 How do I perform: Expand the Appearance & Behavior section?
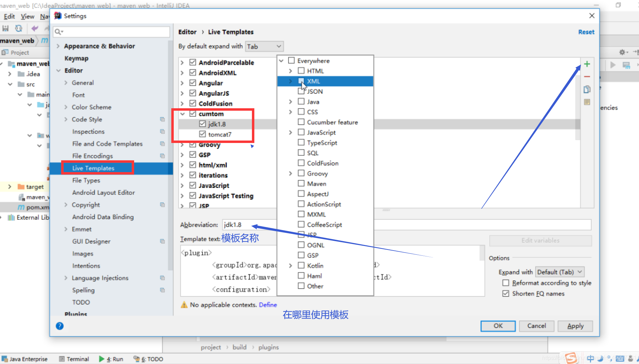[x=58, y=46]
